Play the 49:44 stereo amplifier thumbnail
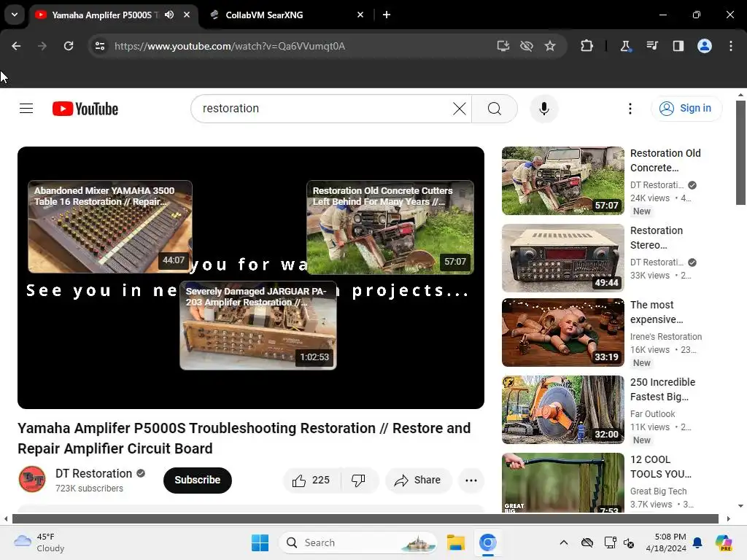 562,258
